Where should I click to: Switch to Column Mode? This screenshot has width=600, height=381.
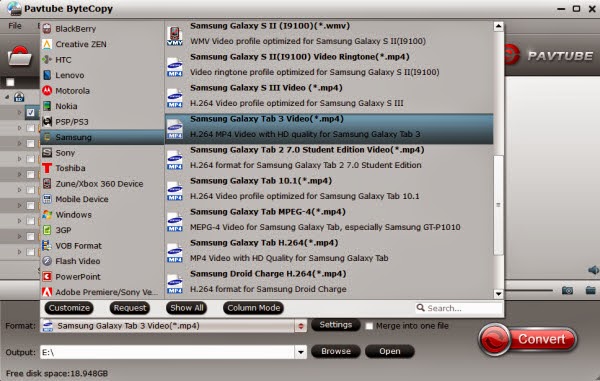point(254,308)
